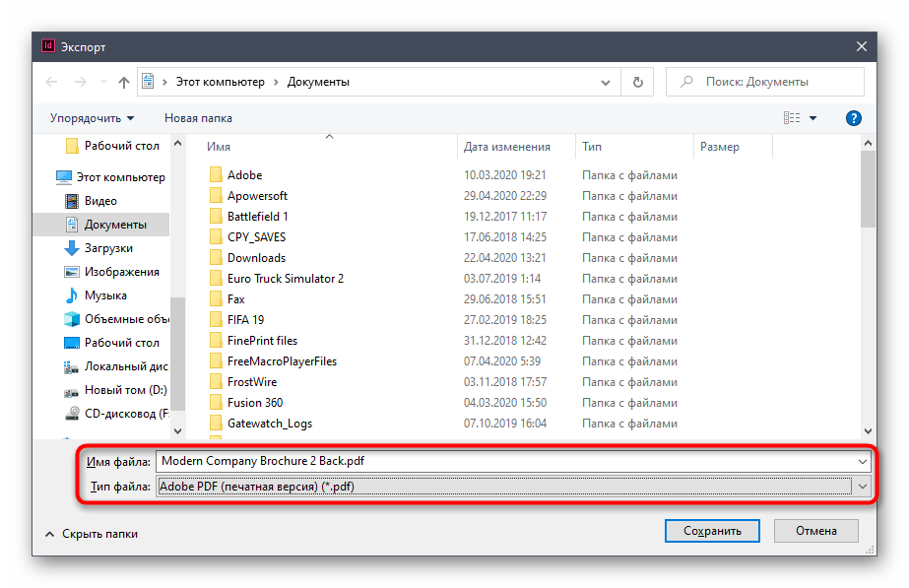Select the Battlefield 1 folder icon
This screenshot has width=909, height=588.
(x=216, y=217)
